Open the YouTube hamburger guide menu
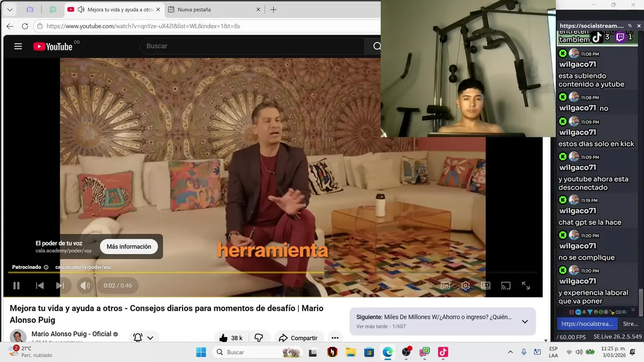Screen dimensions: 644x362 [18, 46]
